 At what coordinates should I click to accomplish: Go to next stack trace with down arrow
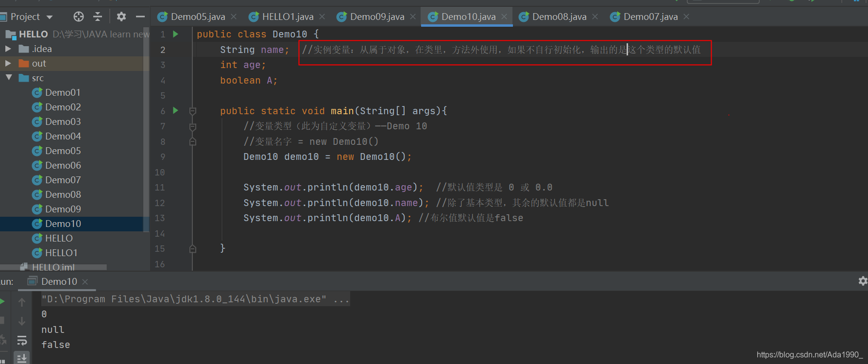pyautogui.click(x=22, y=321)
